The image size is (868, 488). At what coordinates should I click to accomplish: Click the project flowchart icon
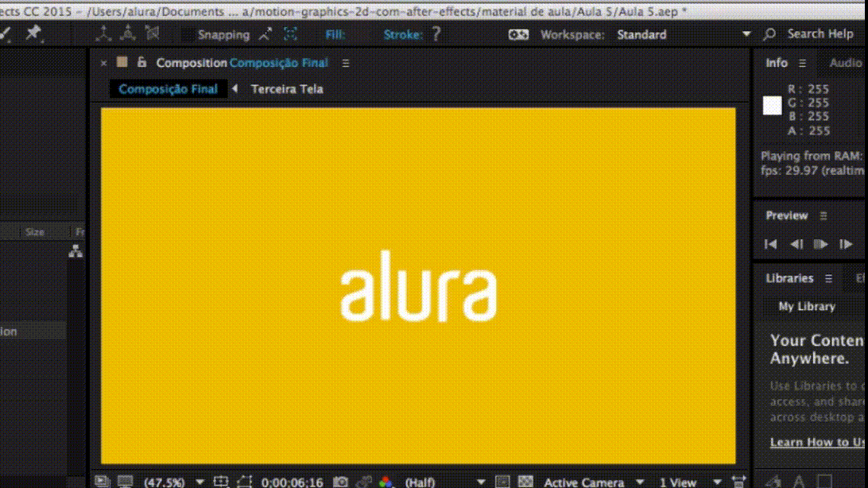76,251
